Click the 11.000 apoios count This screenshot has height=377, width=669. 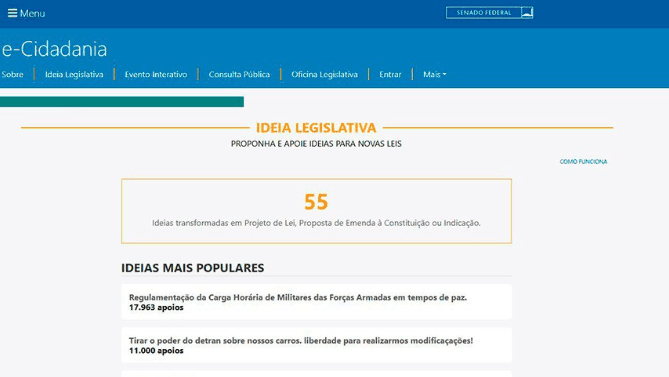tap(156, 351)
